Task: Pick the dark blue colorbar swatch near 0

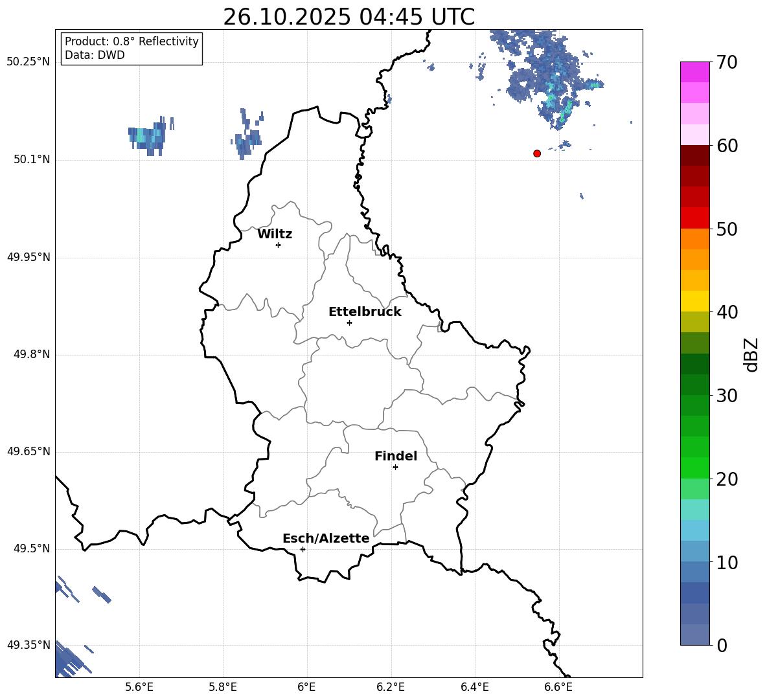Action: [x=694, y=593]
